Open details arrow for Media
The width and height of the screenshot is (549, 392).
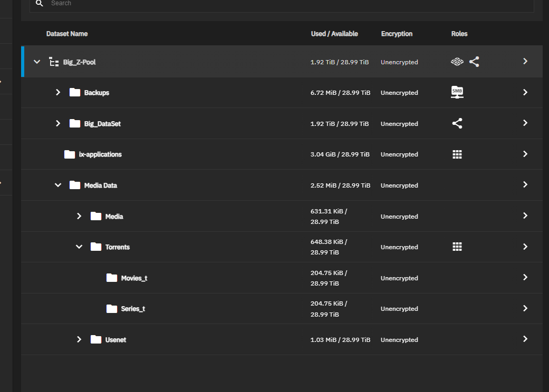pyautogui.click(x=525, y=215)
